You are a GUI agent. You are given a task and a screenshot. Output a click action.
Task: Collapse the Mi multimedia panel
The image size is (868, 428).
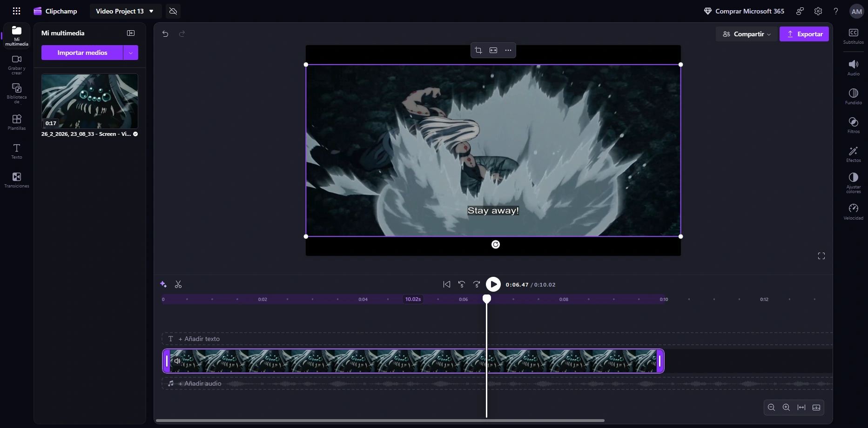131,33
